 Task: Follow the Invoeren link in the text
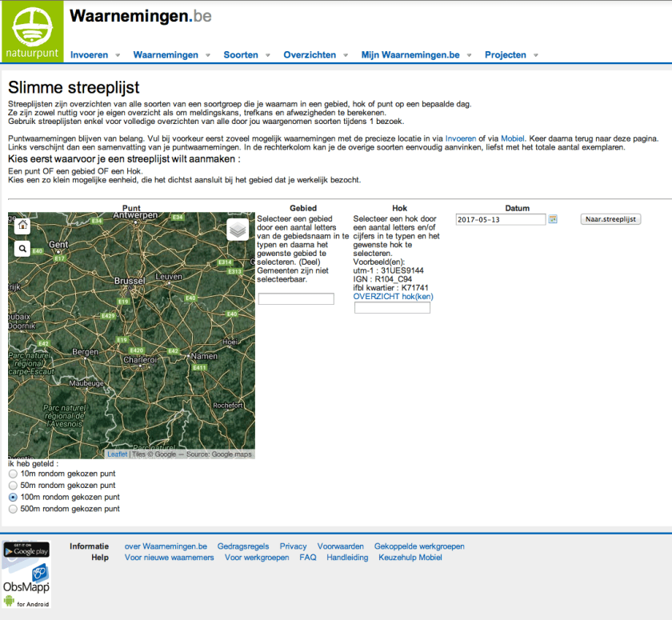[x=461, y=138]
